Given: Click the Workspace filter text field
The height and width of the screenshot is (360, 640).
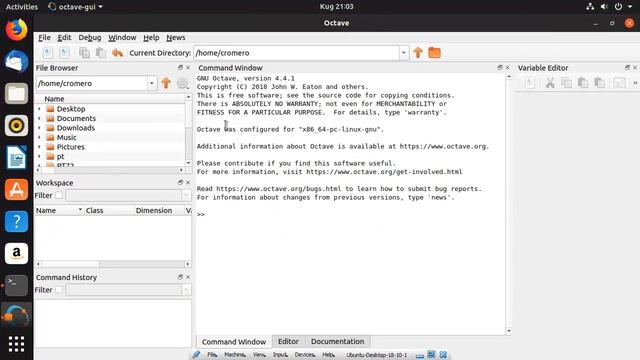Looking at the screenshot, I should 124,195.
